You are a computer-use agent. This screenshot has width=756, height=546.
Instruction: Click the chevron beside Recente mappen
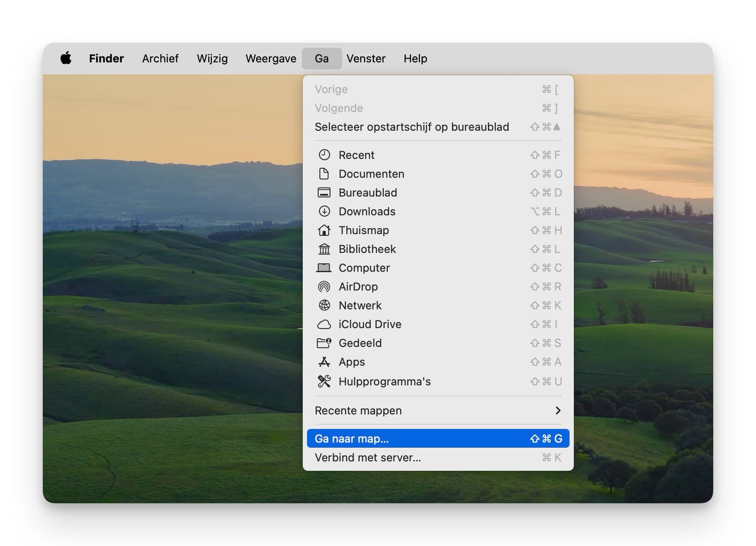click(558, 410)
